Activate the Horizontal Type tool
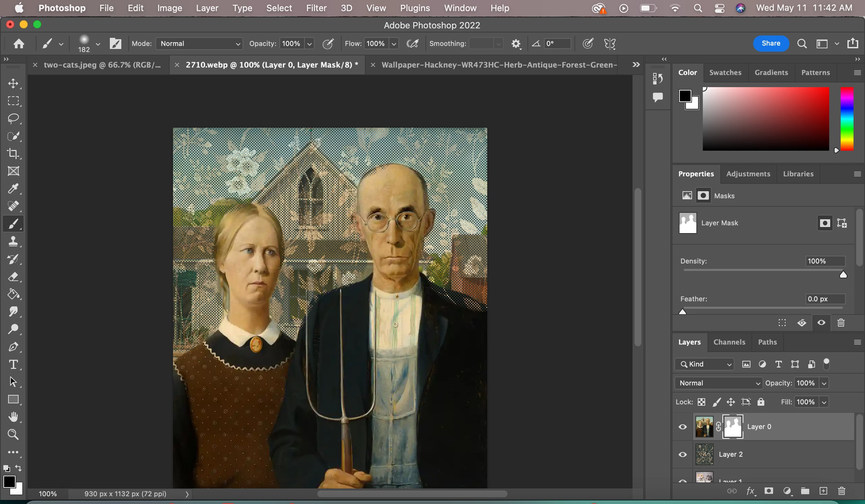The width and height of the screenshot is (865, 504). click(x=14, y=364)
